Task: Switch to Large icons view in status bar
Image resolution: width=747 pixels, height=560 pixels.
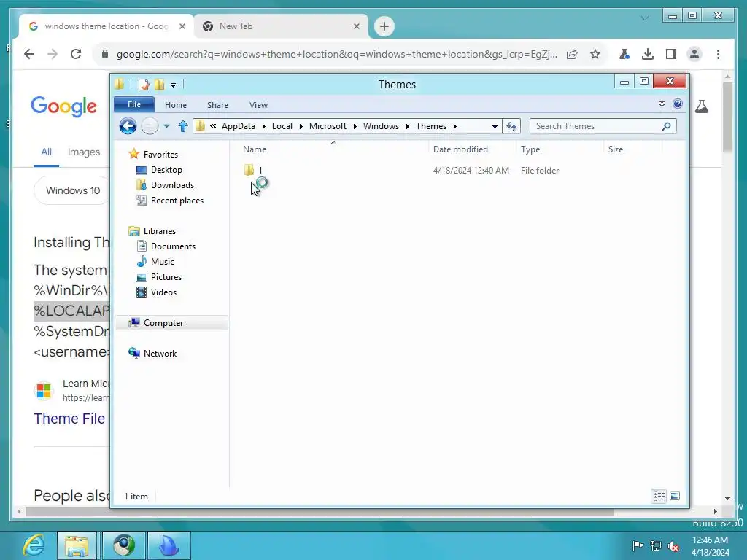Action: [x=675, y=496]
